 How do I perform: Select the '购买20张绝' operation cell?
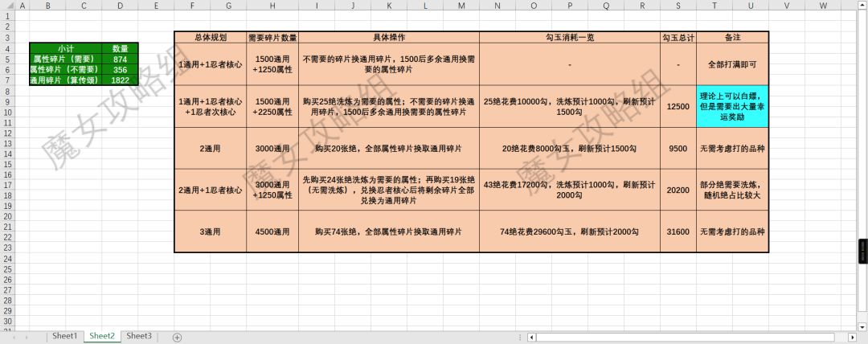click(389, 149)
